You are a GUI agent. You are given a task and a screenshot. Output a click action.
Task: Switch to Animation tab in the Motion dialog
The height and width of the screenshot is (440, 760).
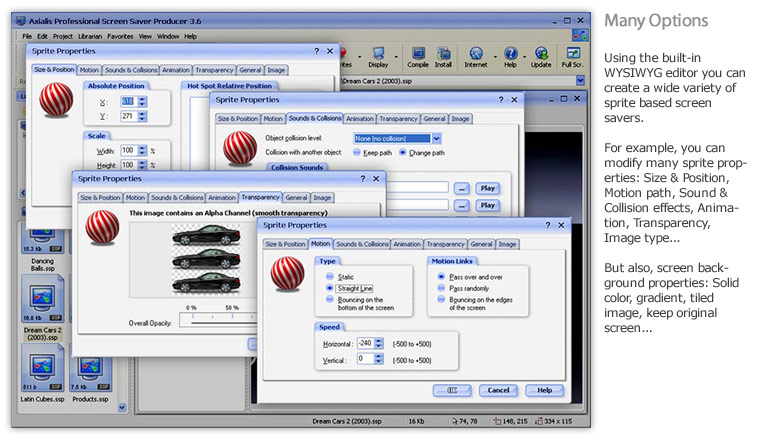[x=407, y=244]
